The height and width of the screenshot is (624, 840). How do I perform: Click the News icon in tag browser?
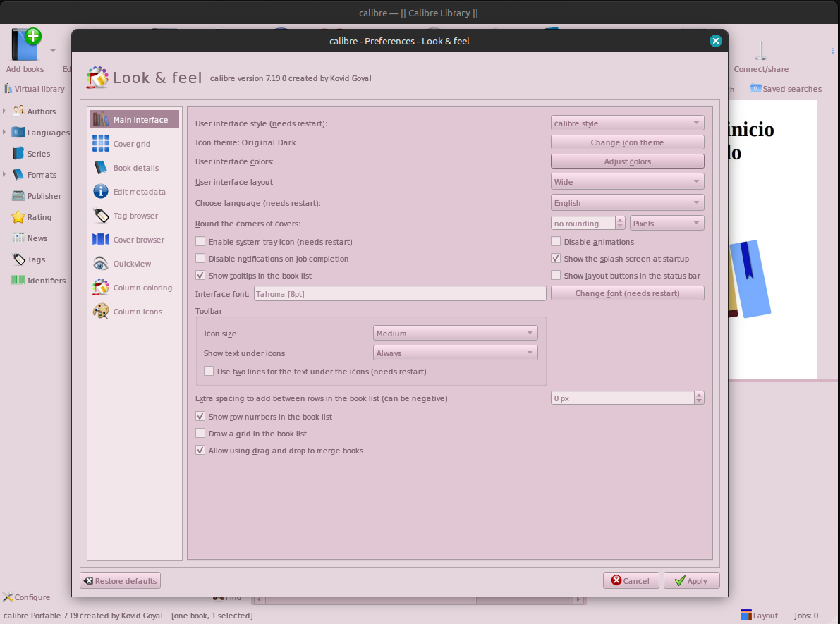coord(18,238)
